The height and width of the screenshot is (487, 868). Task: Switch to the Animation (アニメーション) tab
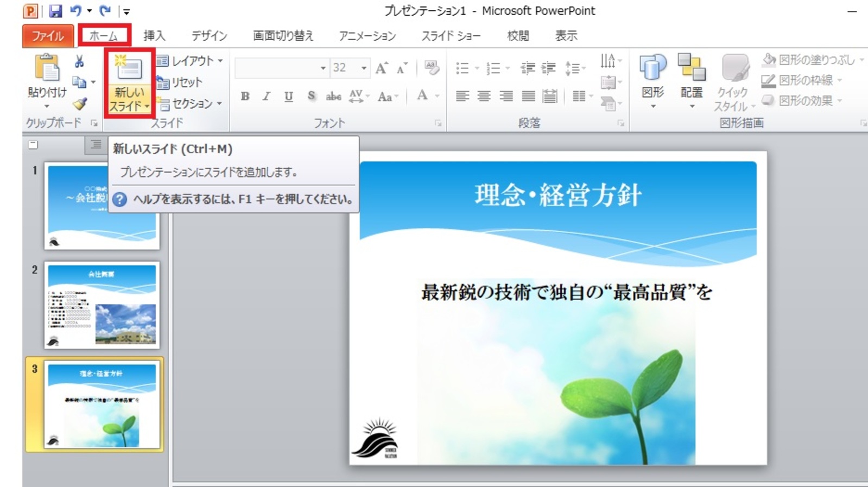[367, 36]
